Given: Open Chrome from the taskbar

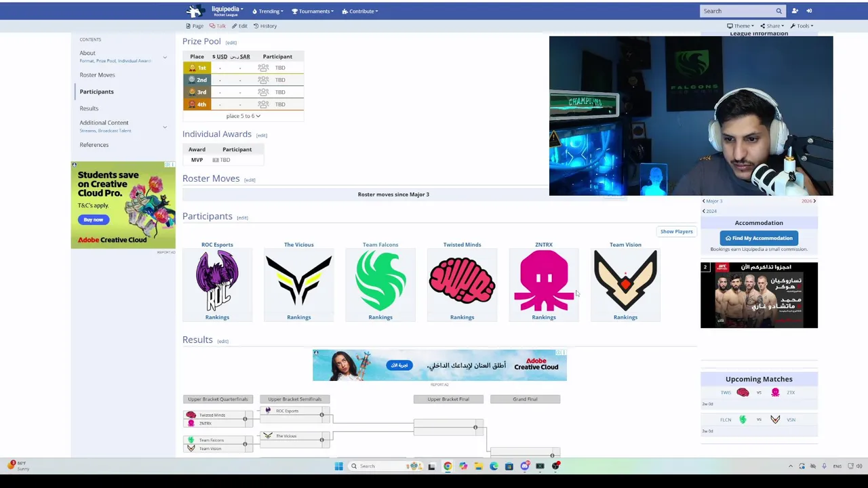Looking at the screenshot, I should point(448,466).
